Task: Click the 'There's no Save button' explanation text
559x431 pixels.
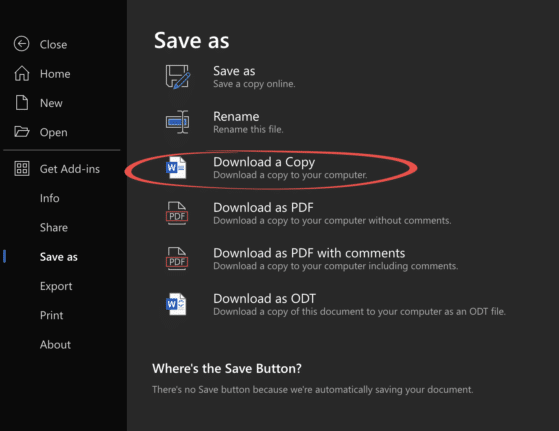Action: [x=313, y=390]
